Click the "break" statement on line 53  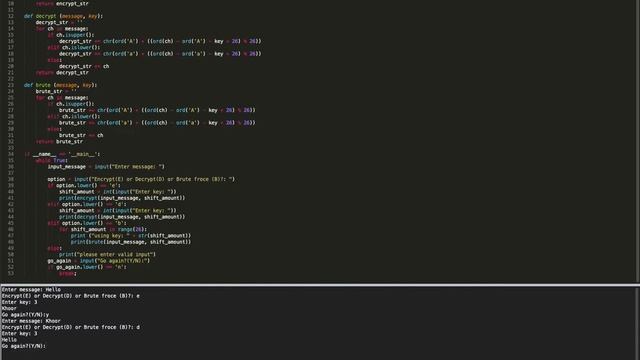[67, 273]
